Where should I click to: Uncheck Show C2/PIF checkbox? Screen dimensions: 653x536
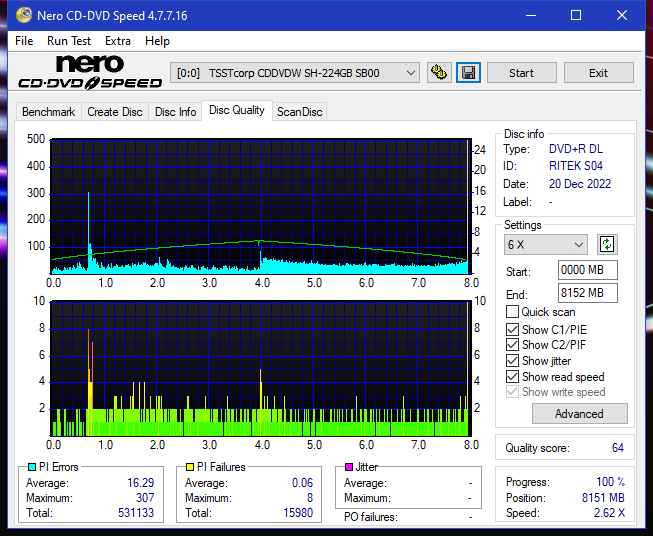[x=512, y=345]
